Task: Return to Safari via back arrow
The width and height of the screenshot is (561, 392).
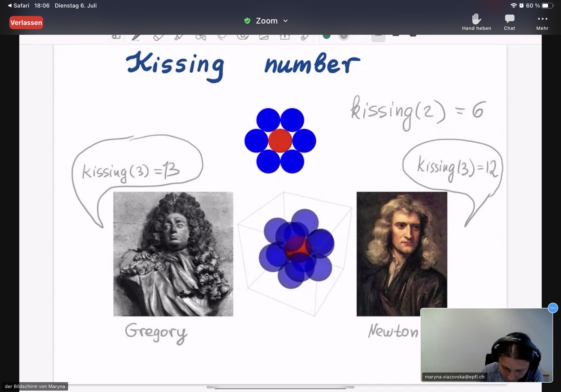Action: point(10,5)
